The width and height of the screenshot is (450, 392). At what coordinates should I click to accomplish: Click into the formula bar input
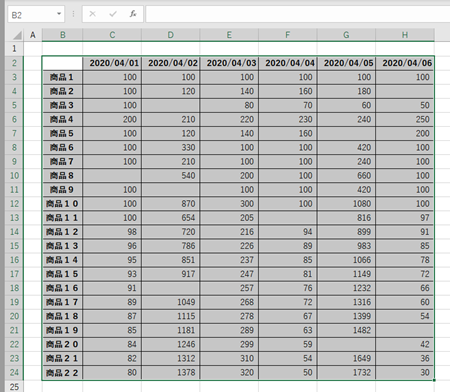pyautogui.click(x=298, y=14)
